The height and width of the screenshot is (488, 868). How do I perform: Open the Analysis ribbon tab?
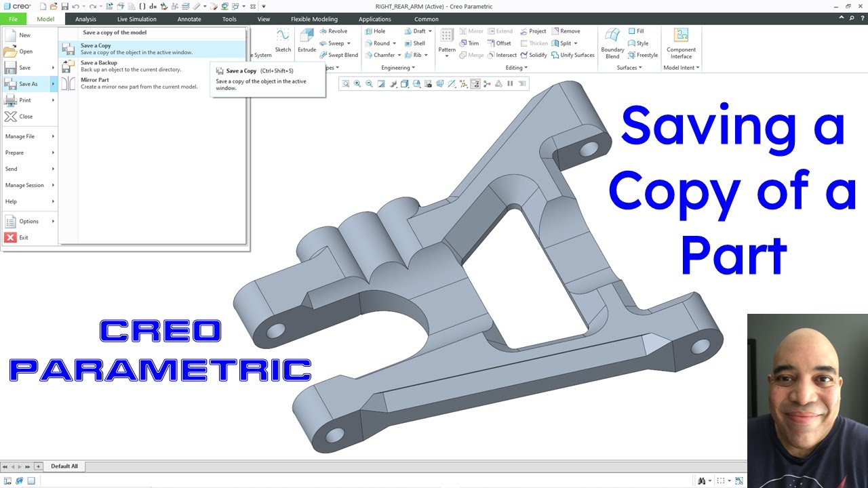85,19
